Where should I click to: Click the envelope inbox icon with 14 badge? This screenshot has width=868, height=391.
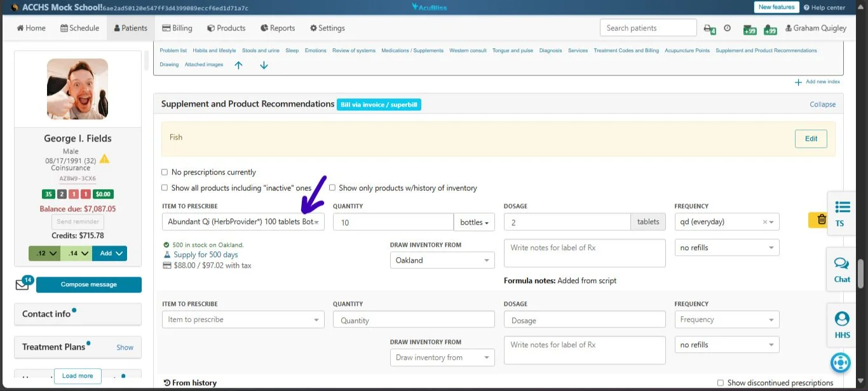click(x=22, y=284)
